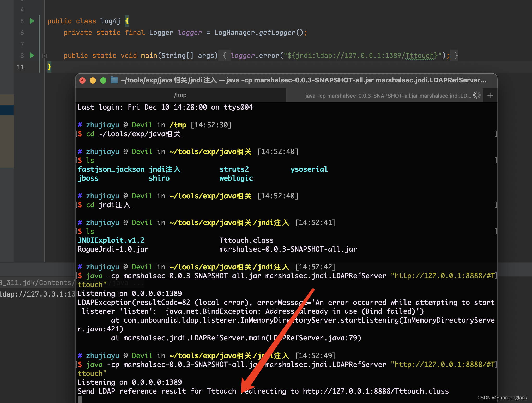Open a new terminal tab with plus
Viewport: 532px width, 403px height.
(x=490, y=96)
